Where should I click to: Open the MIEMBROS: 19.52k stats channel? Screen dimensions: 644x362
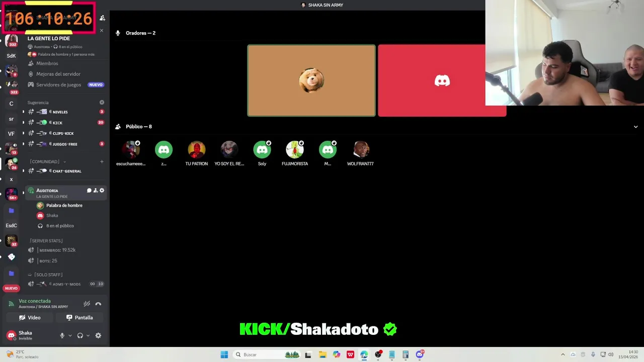pos(65,250)
